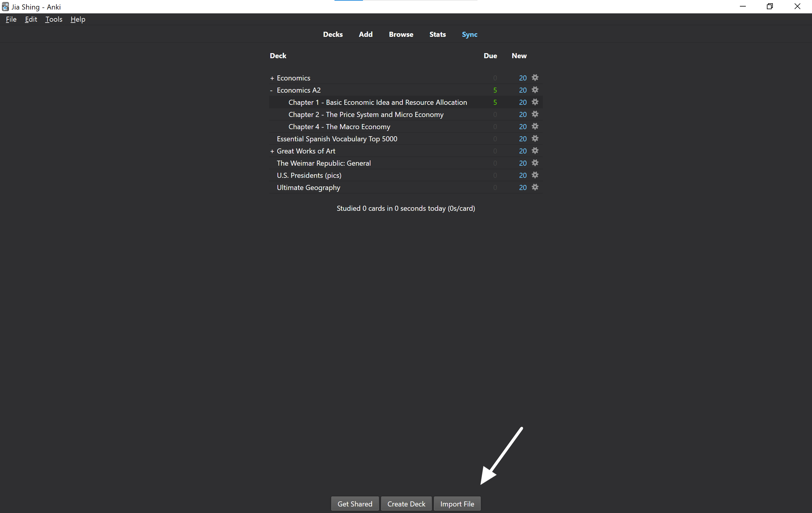
Task: Open options gear for Economics A2 deck
Action: pyautogui.click(x=535, y=90)
